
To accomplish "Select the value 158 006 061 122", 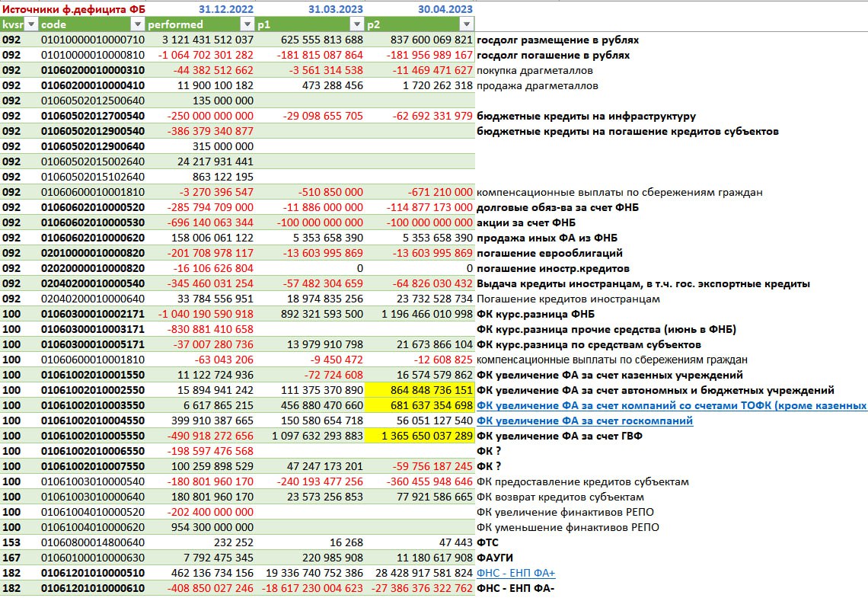I will coord(212,238).
